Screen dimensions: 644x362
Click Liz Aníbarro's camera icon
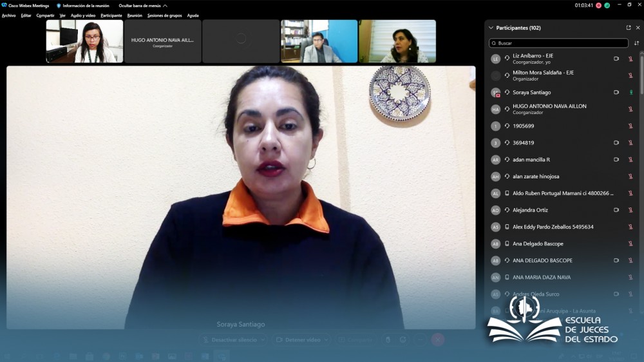[x=616, y=59]
